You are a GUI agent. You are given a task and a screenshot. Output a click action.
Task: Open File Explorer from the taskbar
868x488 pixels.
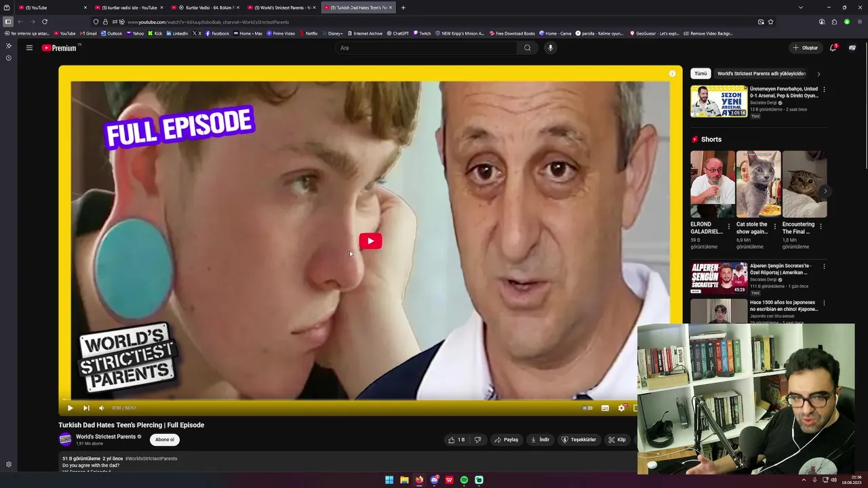point(404,480)
